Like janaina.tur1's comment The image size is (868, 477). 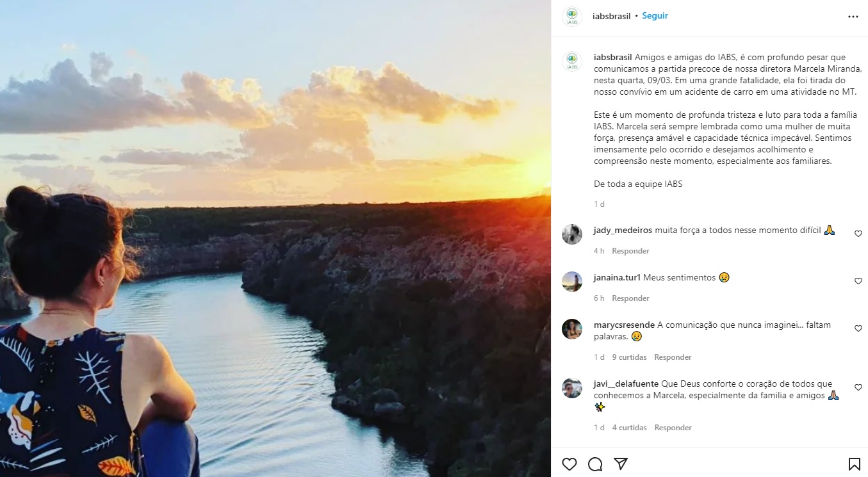858,281
